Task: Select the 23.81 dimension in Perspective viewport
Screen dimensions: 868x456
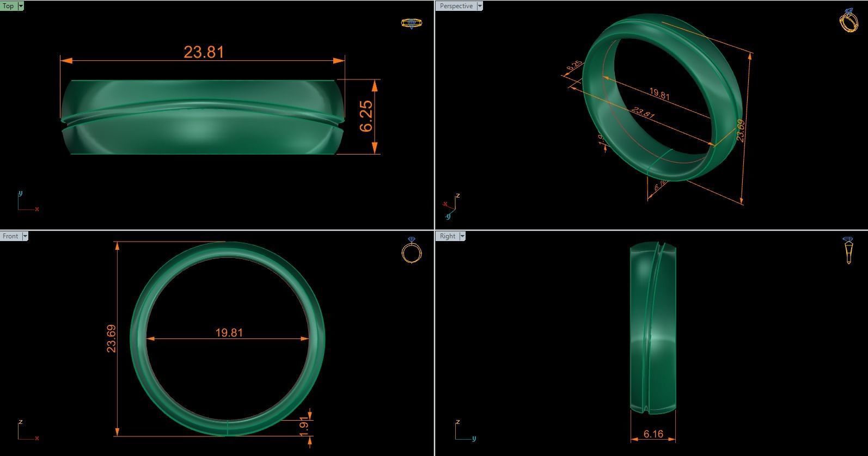Action: 643,113
